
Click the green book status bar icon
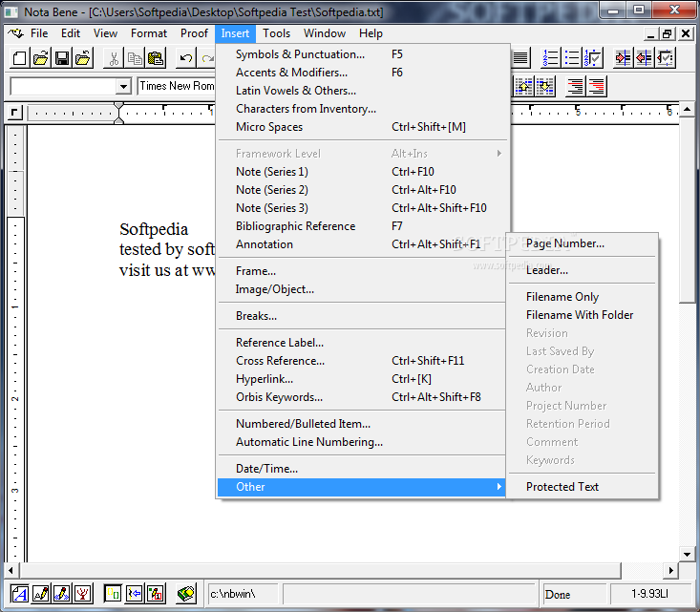tap(185, 594)
